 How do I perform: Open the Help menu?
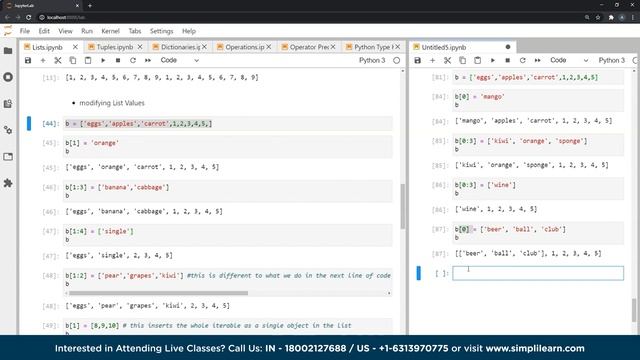(x=189, y=31)
